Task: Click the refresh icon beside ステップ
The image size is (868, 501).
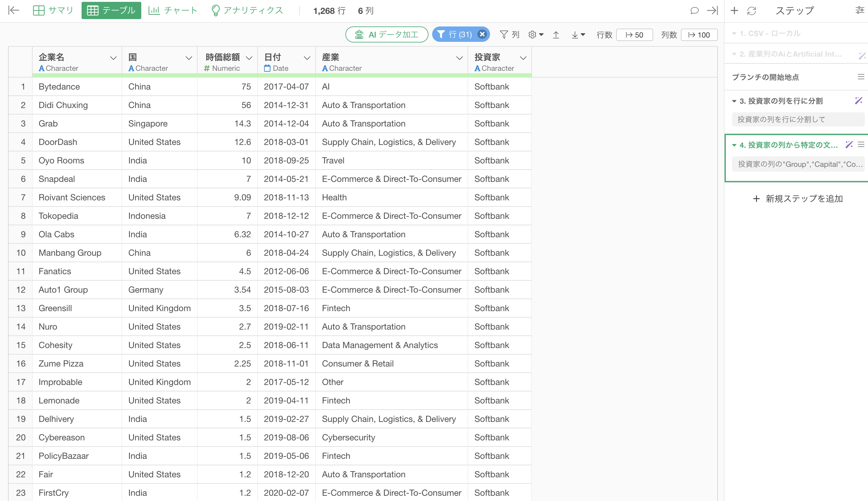Action: pos(752,11)
